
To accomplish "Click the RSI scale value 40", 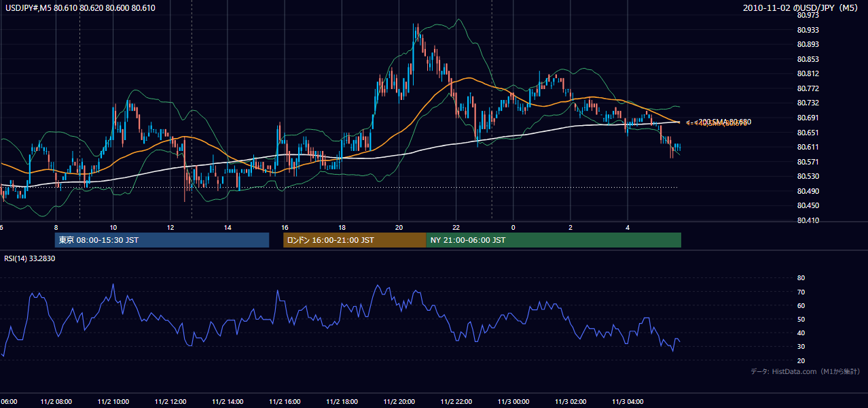I will tap(801, 333).
